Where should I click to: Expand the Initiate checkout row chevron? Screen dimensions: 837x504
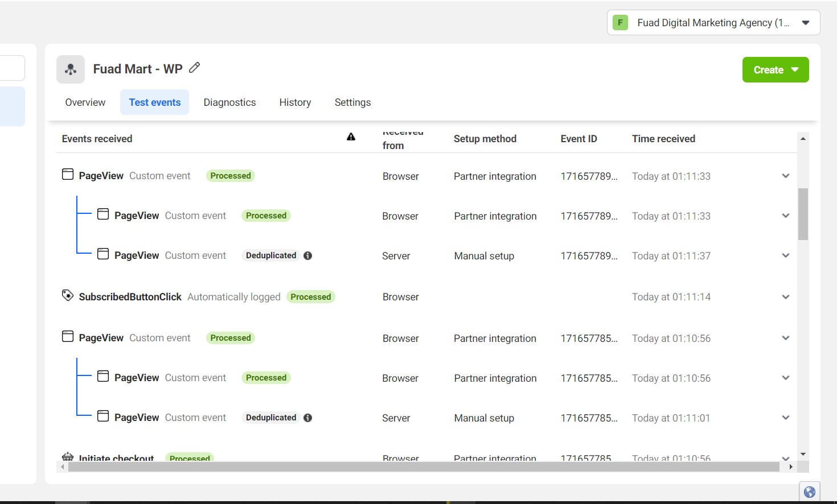click(x=786, y=458)
